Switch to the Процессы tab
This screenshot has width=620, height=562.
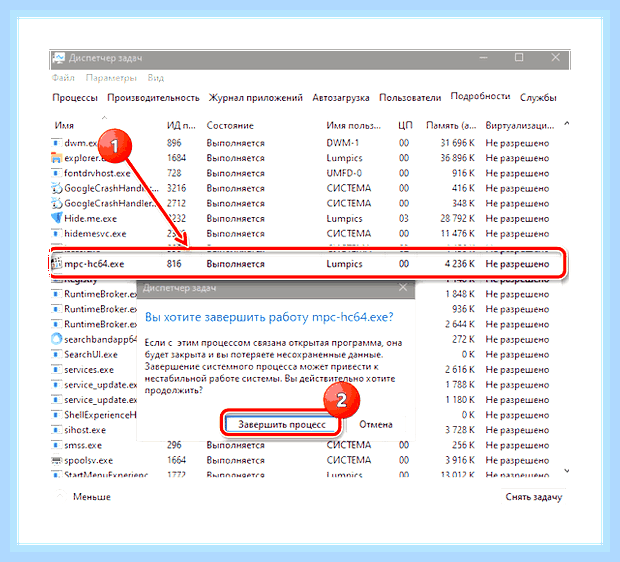[75, 97]
